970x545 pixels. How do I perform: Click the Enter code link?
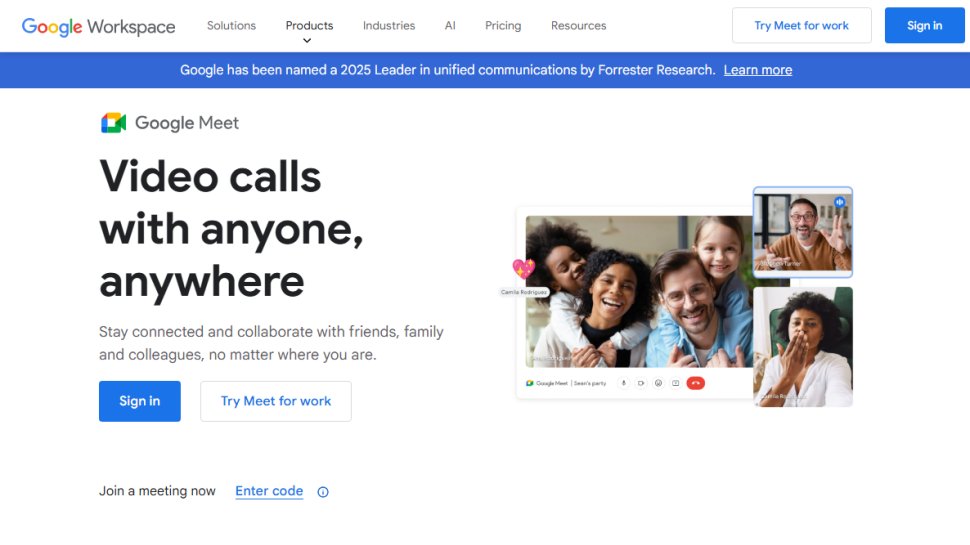269,491
